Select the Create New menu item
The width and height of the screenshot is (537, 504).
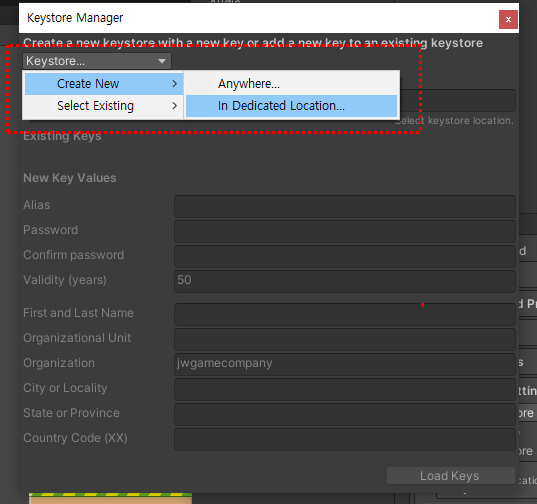[x=104, y=84]
